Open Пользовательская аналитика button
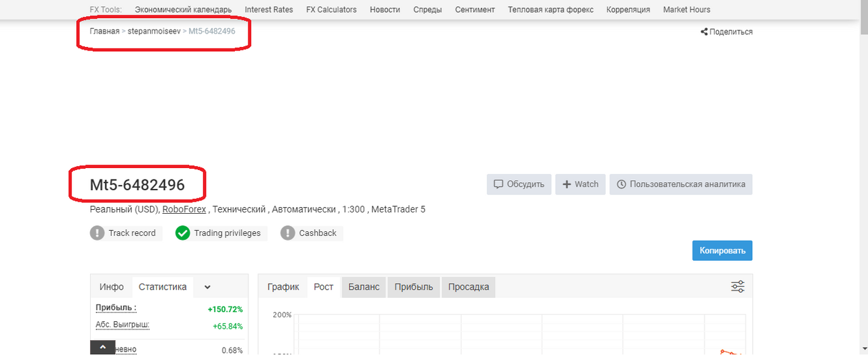The width and height of the screenshot is (868, 361). pyautogui.click(x=681, y=184)
